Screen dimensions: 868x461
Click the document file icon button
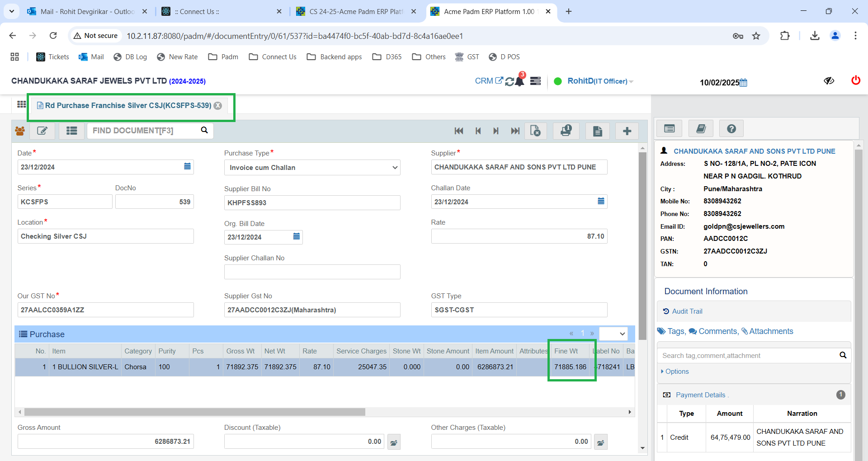598,131
